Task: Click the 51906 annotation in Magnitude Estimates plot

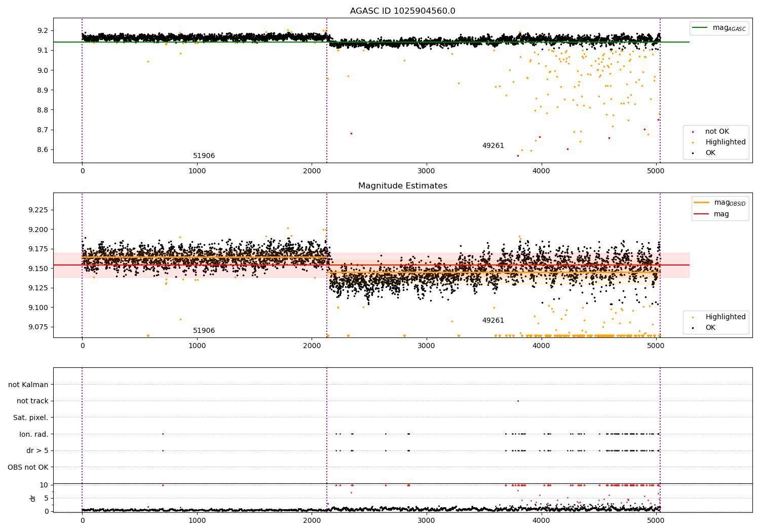Action: click(204, 331)
